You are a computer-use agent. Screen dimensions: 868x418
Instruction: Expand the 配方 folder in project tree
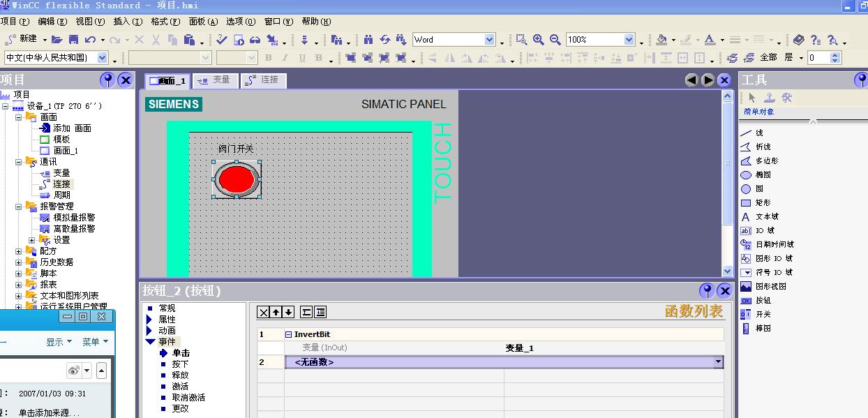(20, 251)
